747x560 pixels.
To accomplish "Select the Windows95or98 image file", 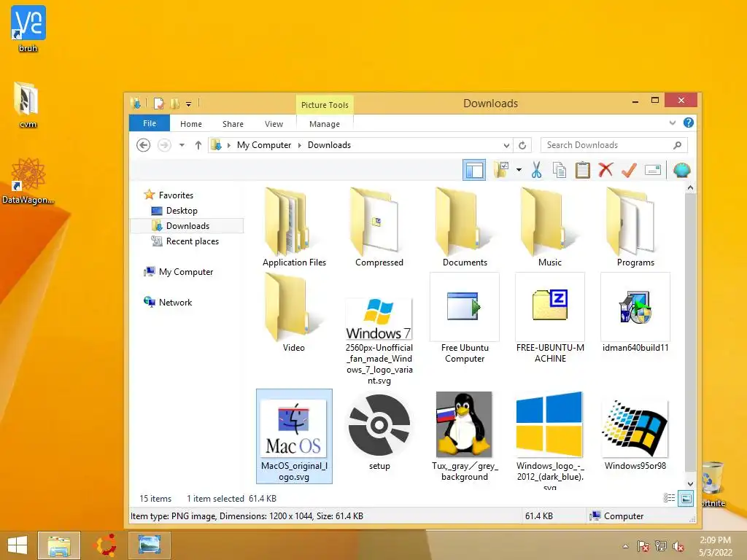I will (635, 435).
